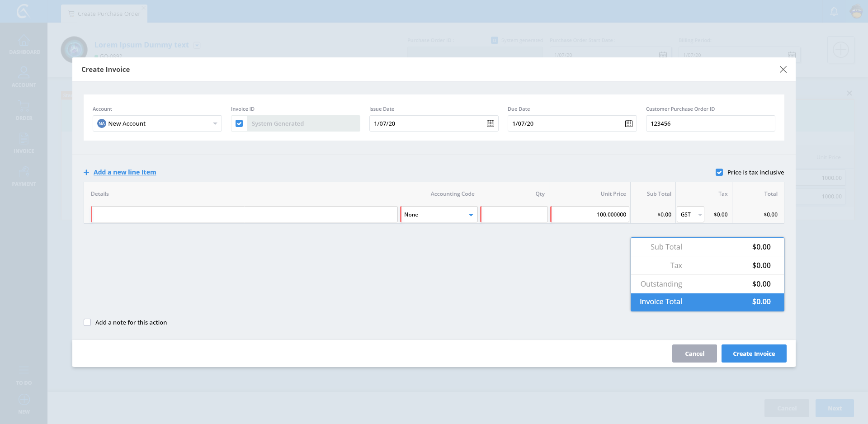This screenshot has height=424, width=868.
Task: Click the plus icon beside Add a new line item
Action: point(86,172)
